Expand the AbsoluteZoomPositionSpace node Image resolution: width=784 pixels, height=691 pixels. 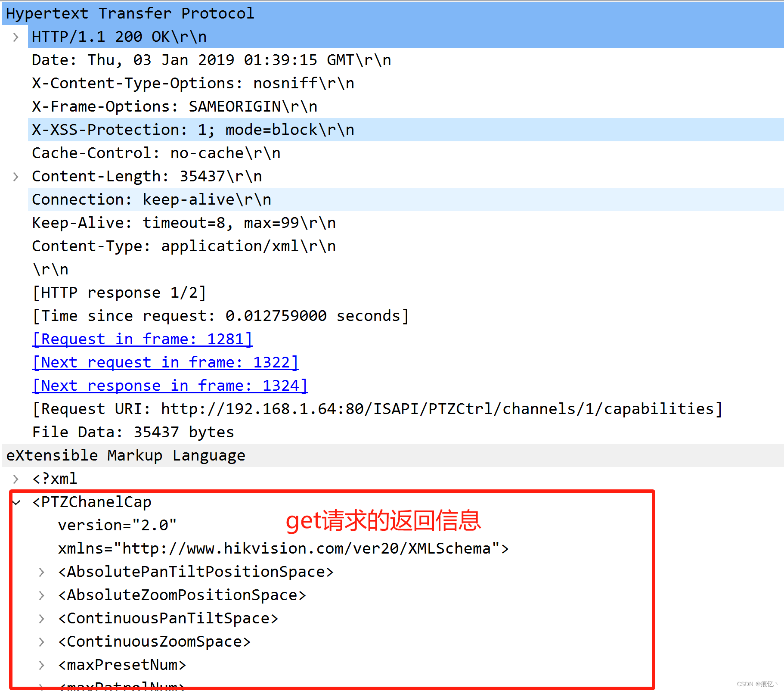click(41, 595)
